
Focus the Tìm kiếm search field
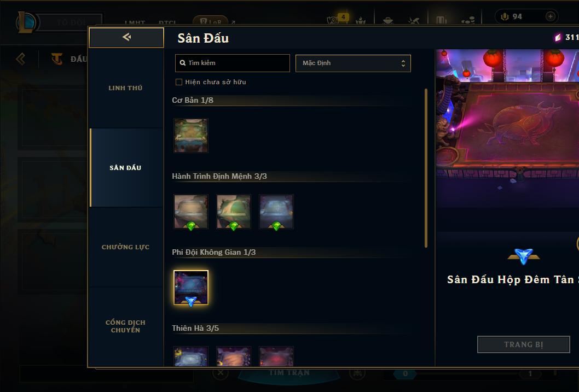pos(232,63)
